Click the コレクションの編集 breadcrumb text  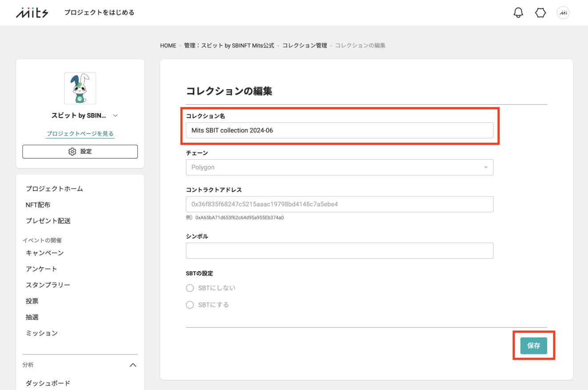click(360, 45)
